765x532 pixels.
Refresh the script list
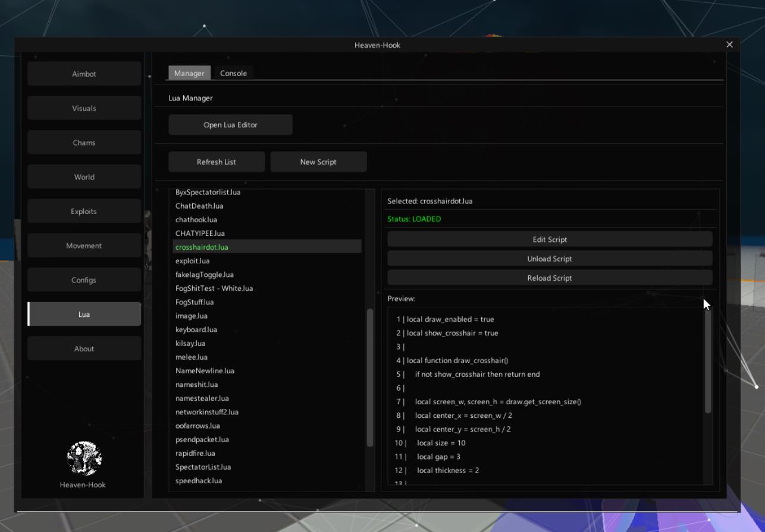pos(217,162)
